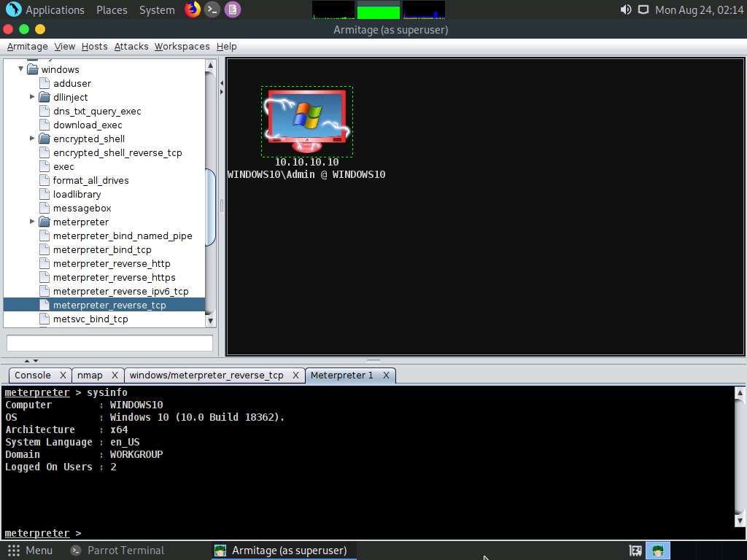The width and height of the screenshot is (747, 560).
Task: Open the volume speaker icon
Action: tap(625, 9)
